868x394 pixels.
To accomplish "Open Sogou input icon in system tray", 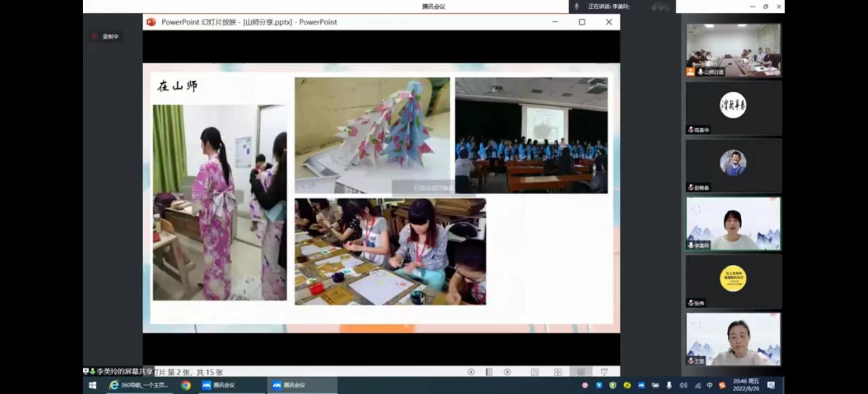I will [x=722, y=385].
